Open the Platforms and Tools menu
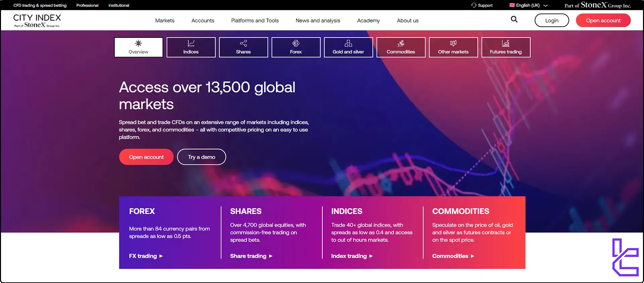This screenshot has height=283, width=644. click(x=255, y=20)
